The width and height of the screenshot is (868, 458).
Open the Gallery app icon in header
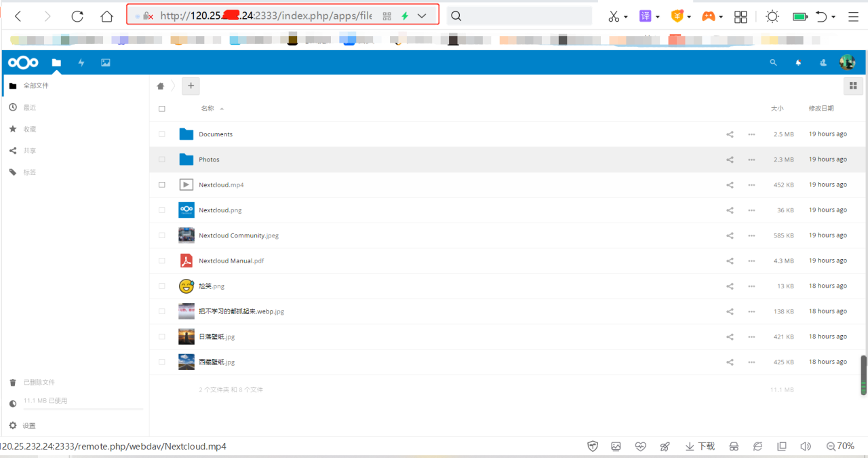click(105, 62)
